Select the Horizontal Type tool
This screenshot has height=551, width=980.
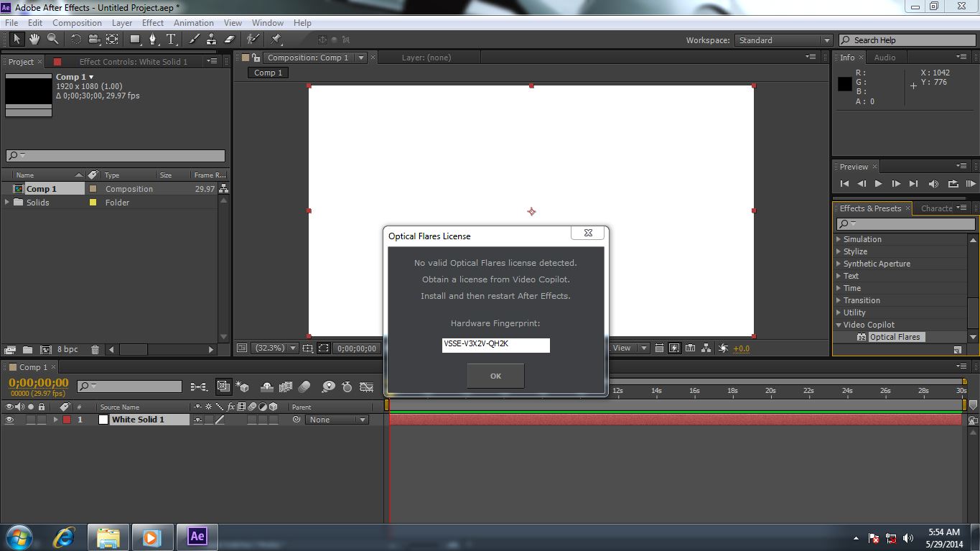click(x=172, y=40)
